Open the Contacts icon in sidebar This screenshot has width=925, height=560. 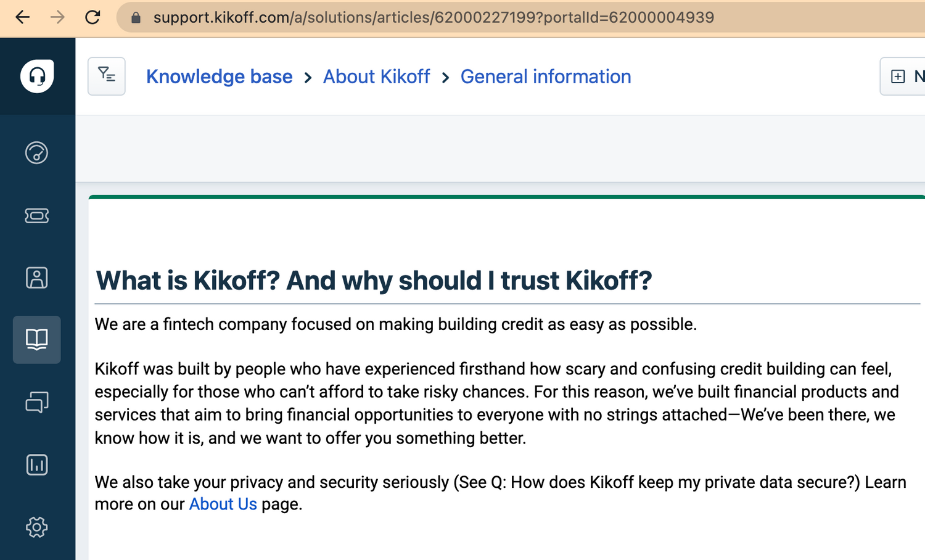(x=36, y=278)
